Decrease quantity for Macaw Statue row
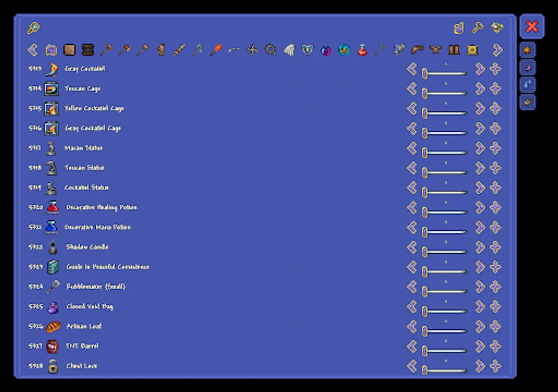 412,148
